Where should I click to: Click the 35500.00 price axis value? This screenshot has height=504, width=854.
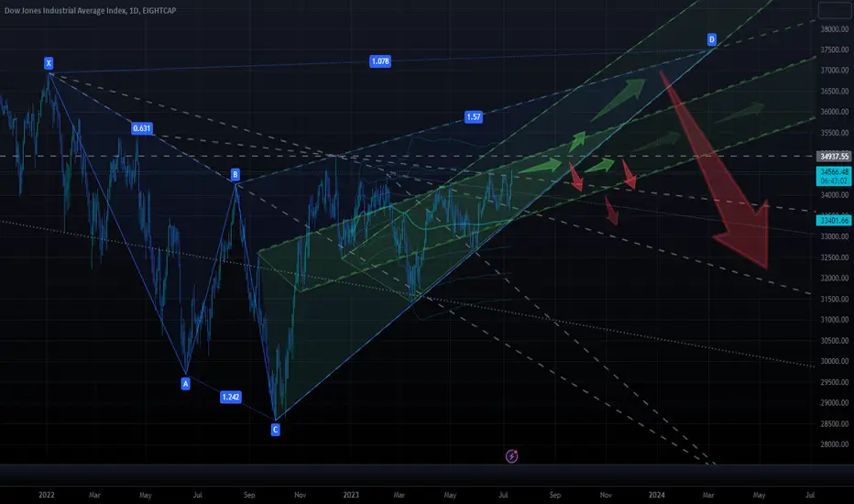tap(835, 132)
